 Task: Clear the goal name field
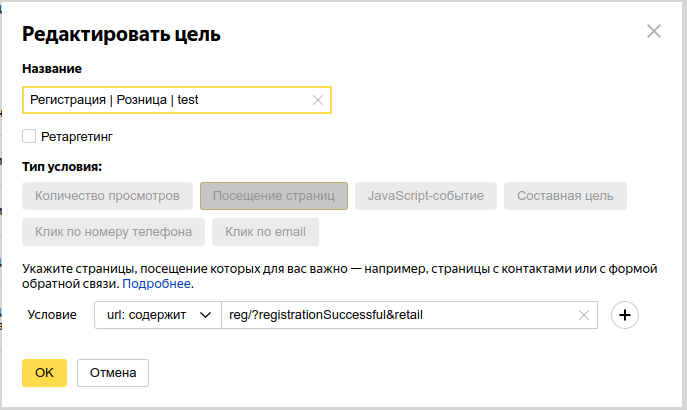[318, 100]
